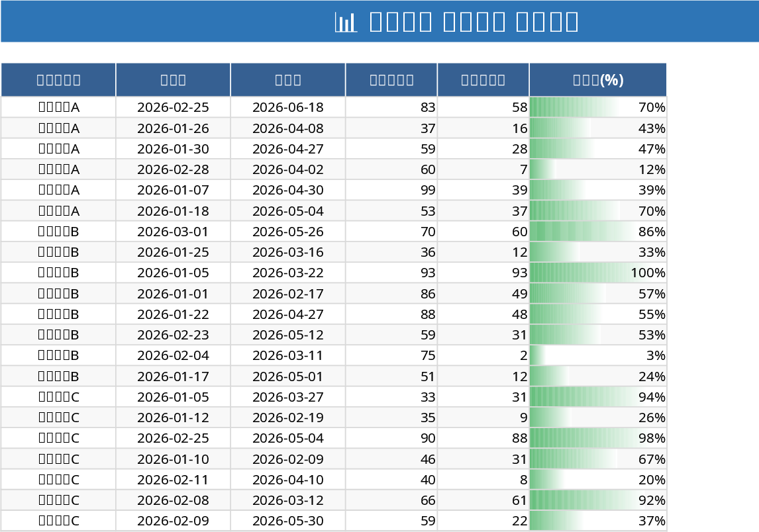Click the completed count column header
Viewport: 759px width, 532px height.
coord(482,79)
